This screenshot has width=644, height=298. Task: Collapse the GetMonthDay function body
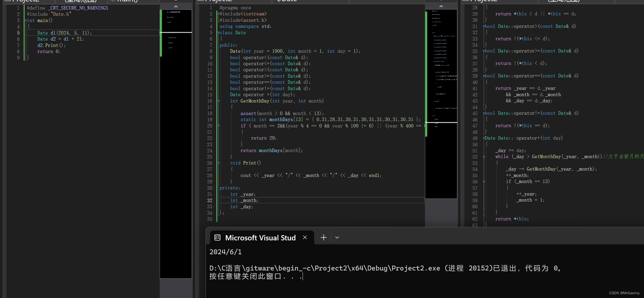[x=219, y=101]
